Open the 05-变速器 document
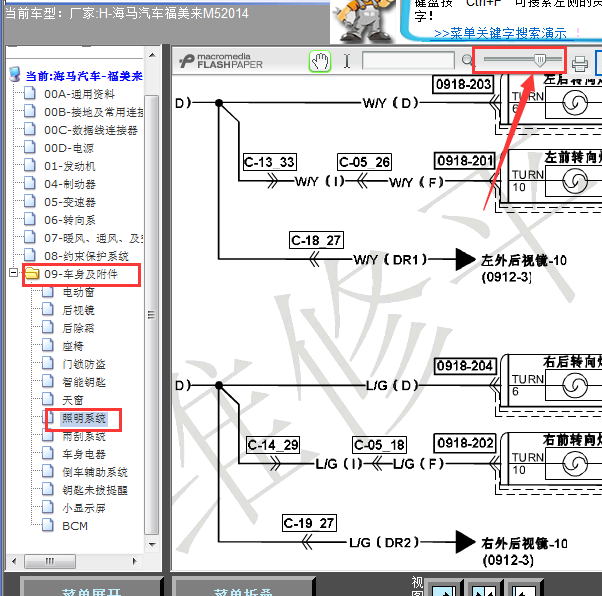This screenshot has width=602, height=596. click(70, 202)
